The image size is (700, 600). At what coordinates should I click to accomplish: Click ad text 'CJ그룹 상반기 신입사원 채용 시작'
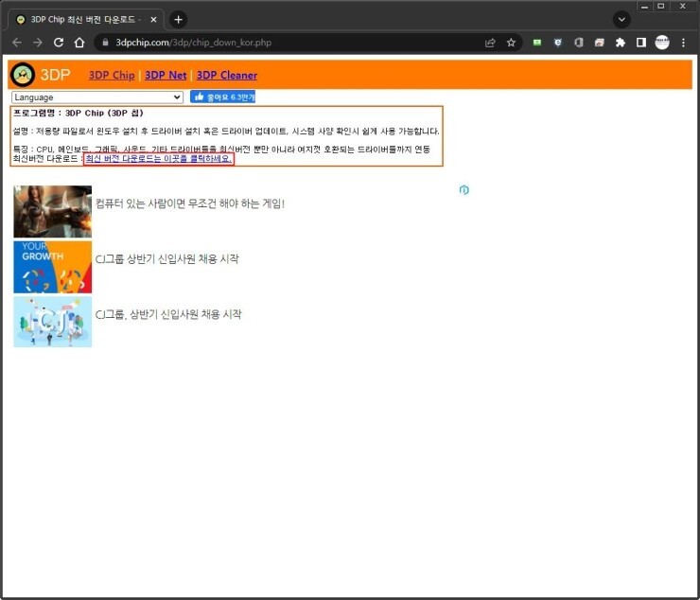[x=167, y=258]
